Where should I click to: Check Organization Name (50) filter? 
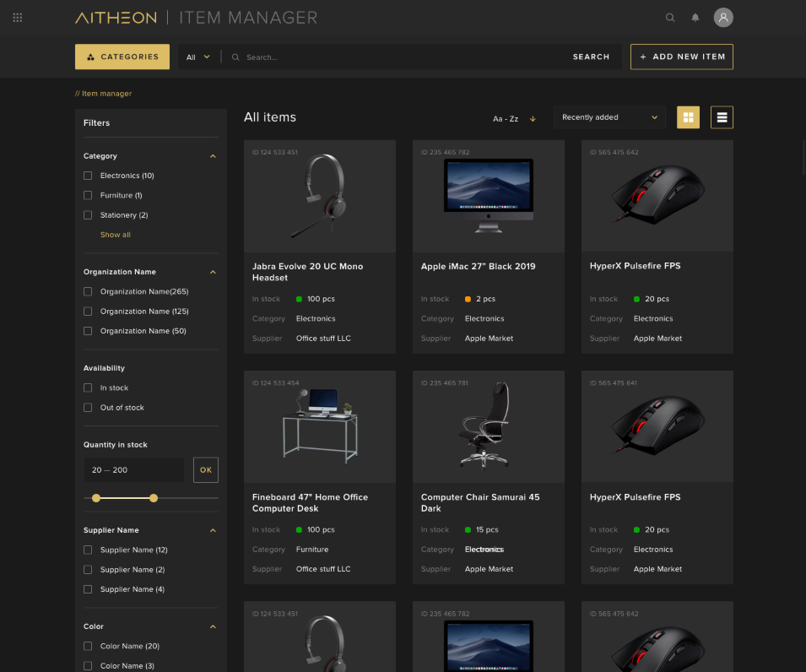click(88, 331)
